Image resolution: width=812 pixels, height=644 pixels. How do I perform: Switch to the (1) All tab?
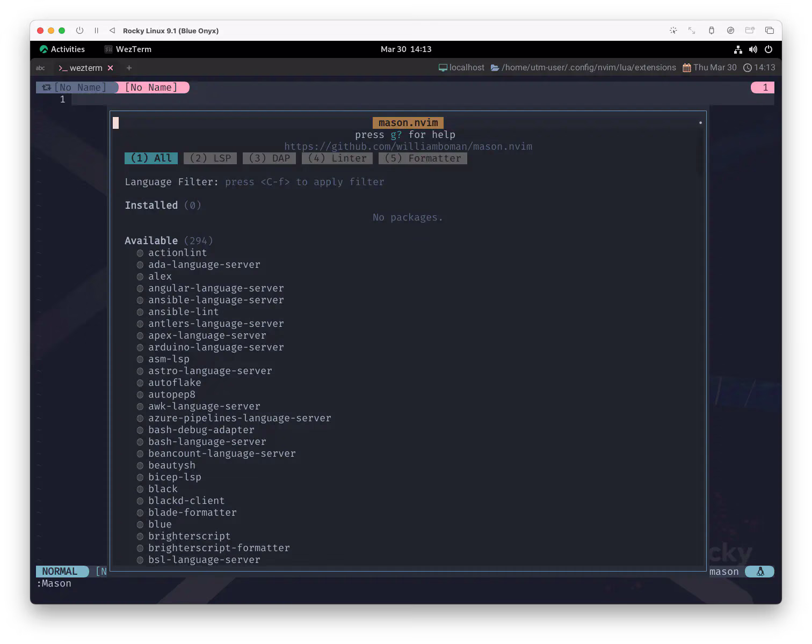[151, 158]
